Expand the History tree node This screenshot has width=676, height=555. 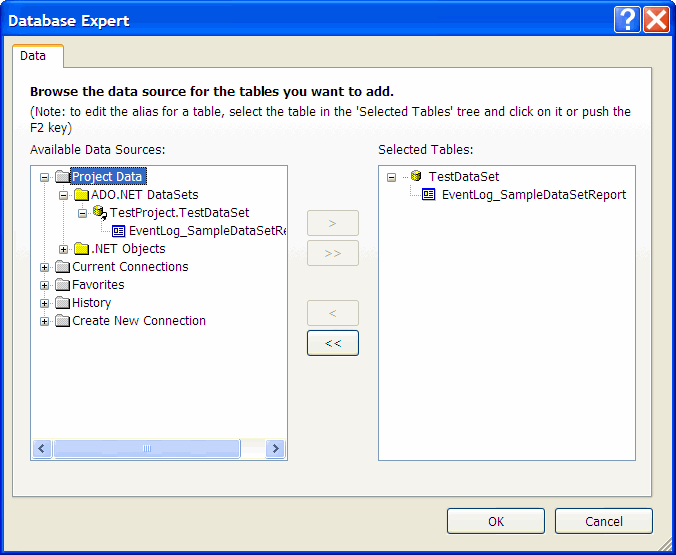pyautogui.click(x=44, y=304)
